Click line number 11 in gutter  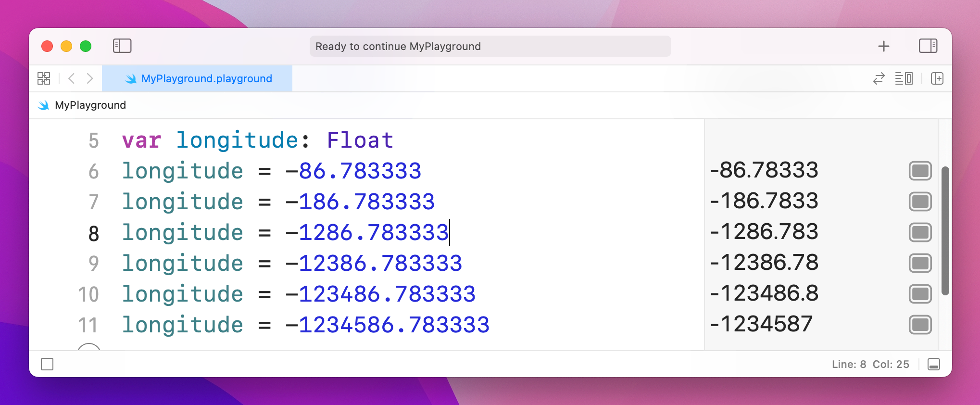[x=88, y=326]
